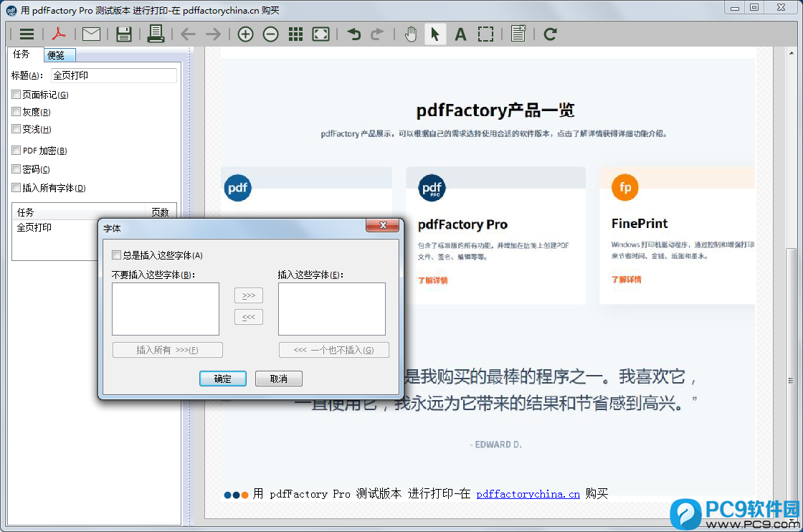Click the refresh icon in toolbar
The height and width of the screenshot is (532, 803).
[x=551, y=34]
